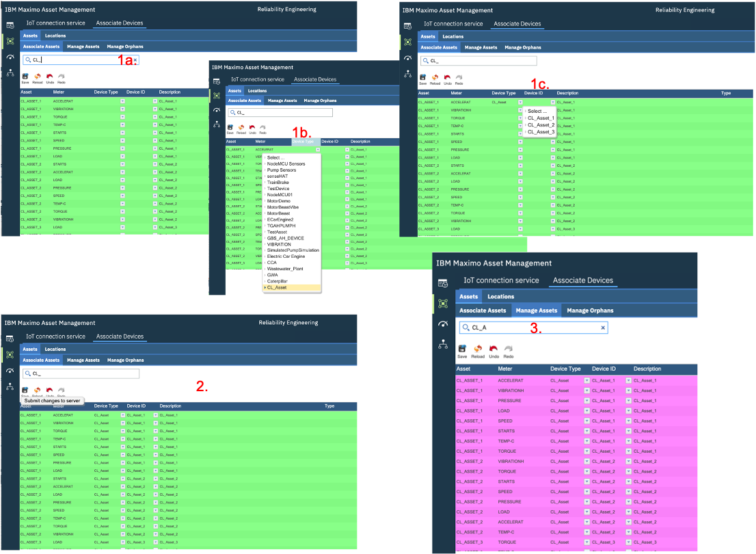Image resolution: width=756 pixels, height=554 pixels.
Task: Open IoT connection service tab in pink-table window
Action: (501, 280)
